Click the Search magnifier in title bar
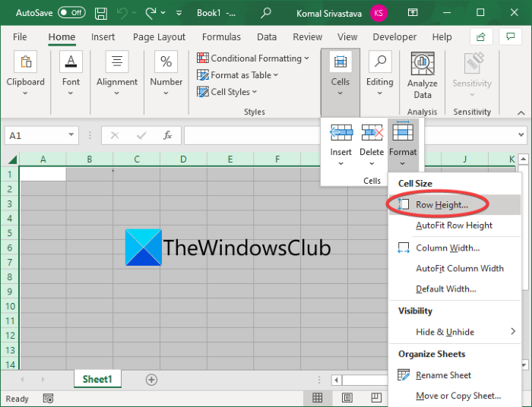This screenshot has width=532, height=407. 266,13
